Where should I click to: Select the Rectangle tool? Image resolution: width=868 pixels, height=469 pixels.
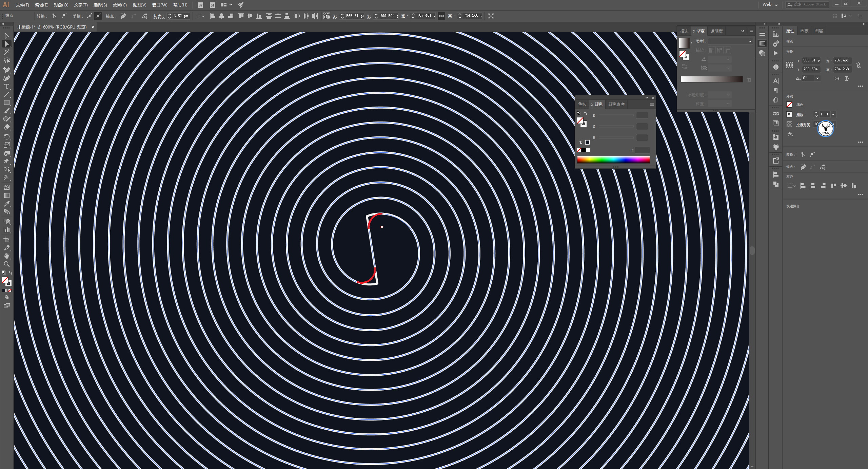[x=6, y=102]
